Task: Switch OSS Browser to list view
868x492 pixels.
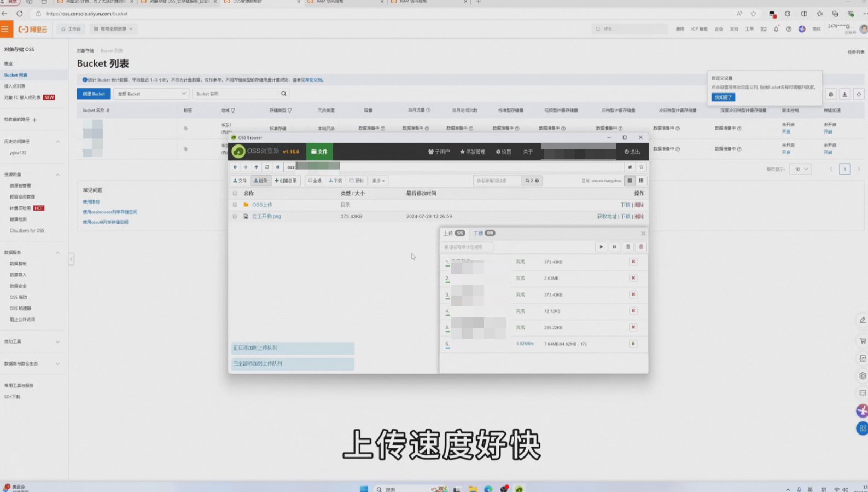Action: [x=630, y=181]
